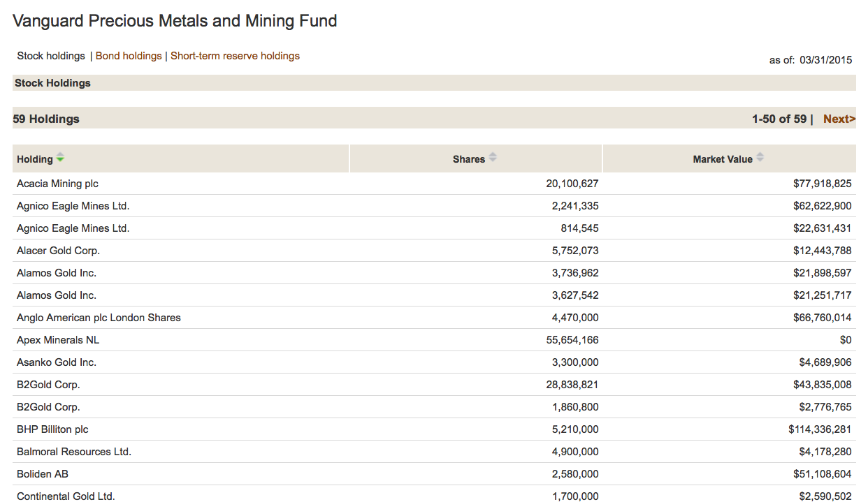Image resolution: width=868 pixels, height=502 pixels.
Task: Go to the Next page of holdings
Action: [839, 119]
